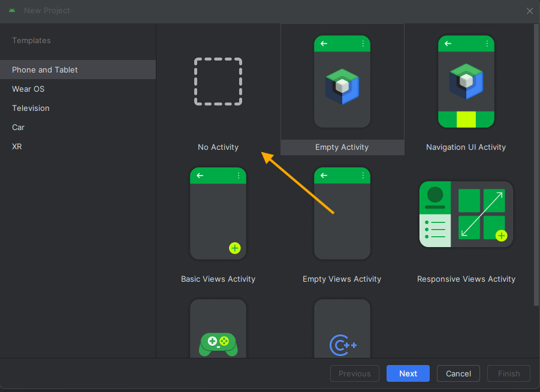Image resolution: width=540 pixels, height=392 pixels.
Task: Select the Responsive Views Activity template icon
Action: (x=466, y=214)
